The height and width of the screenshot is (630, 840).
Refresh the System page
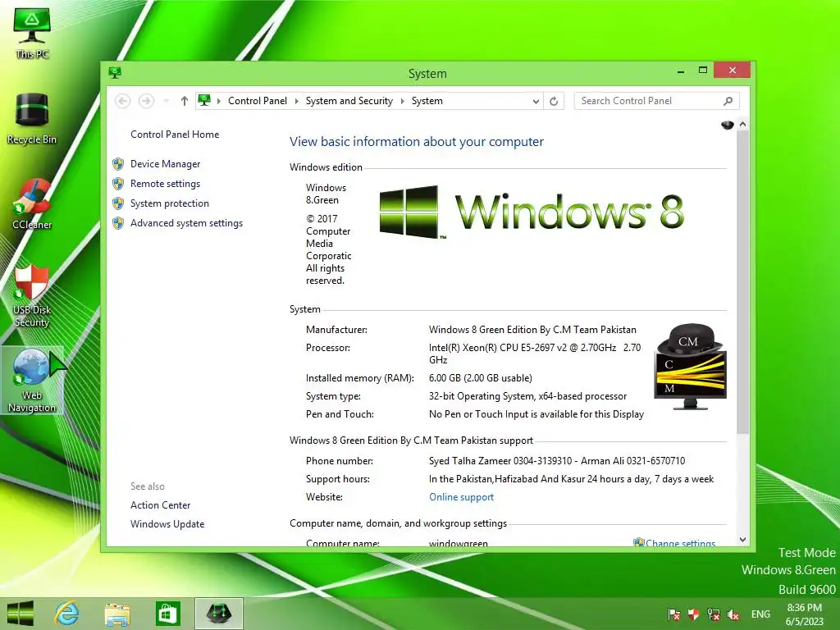tap(554, 101)
